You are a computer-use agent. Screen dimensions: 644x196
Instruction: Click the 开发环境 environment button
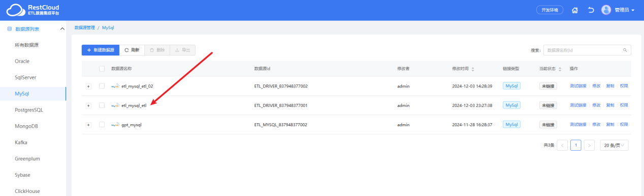point(550,10)
